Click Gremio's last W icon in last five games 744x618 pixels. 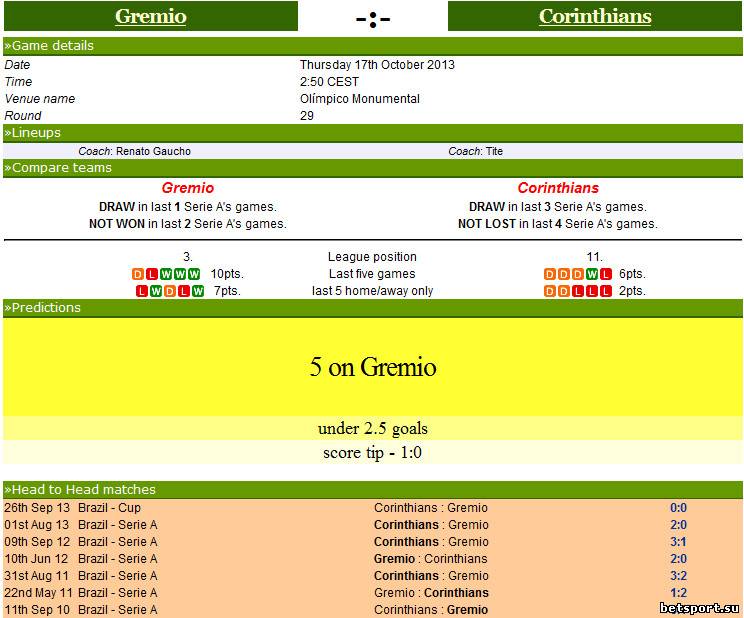(194, 274)
